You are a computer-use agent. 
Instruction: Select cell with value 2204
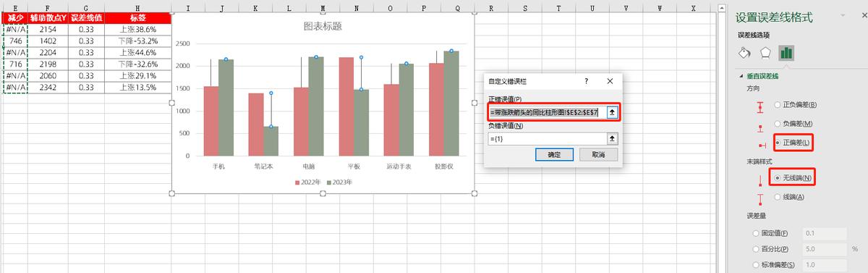point(48,52)
